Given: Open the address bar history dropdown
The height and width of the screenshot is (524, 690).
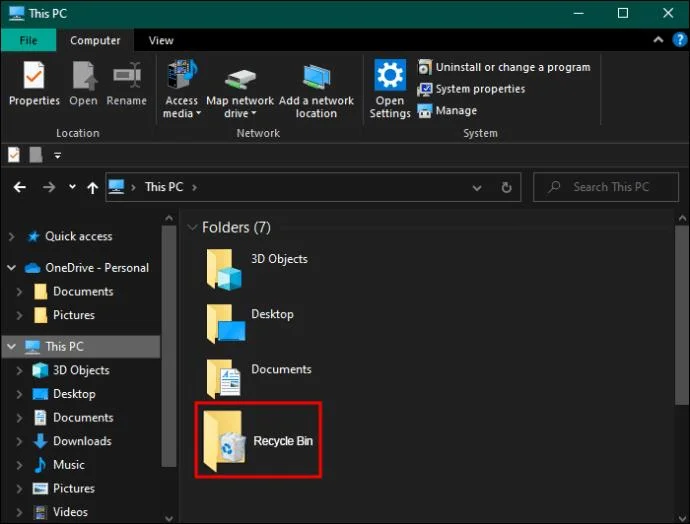Looking at the screenshot, I should pyautogui.click(x=477, y=188).
